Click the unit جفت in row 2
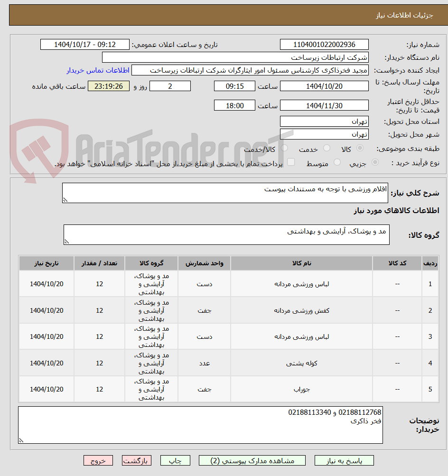 204,310
